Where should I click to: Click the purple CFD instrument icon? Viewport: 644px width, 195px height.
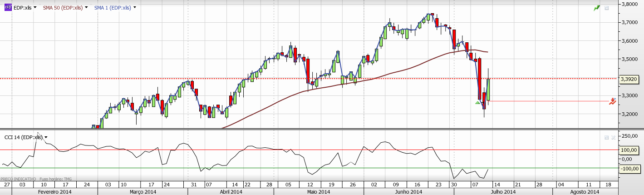[x=8, y=8]
